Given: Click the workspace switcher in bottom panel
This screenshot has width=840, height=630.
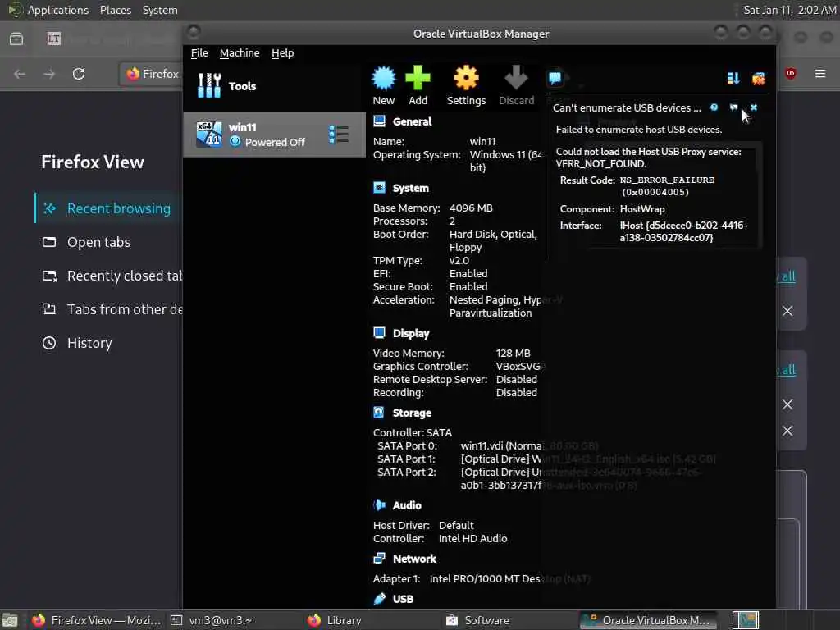Looking at the screenshot, I should click(x=745, y=620).
